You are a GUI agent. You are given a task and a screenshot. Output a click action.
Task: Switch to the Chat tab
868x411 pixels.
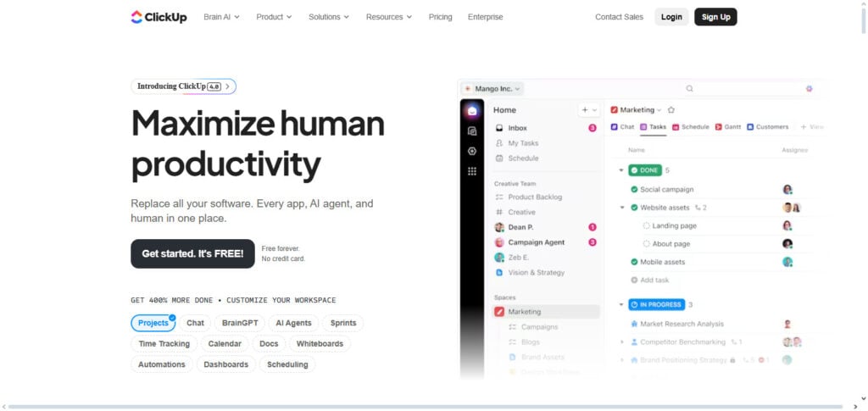(x=622, y=127)
